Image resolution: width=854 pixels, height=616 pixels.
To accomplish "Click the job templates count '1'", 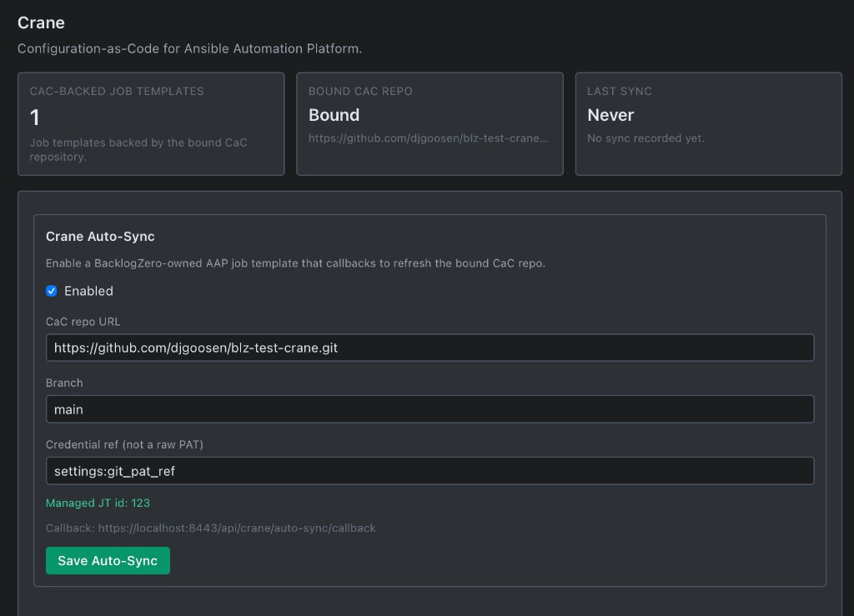I will pos(34,118).
